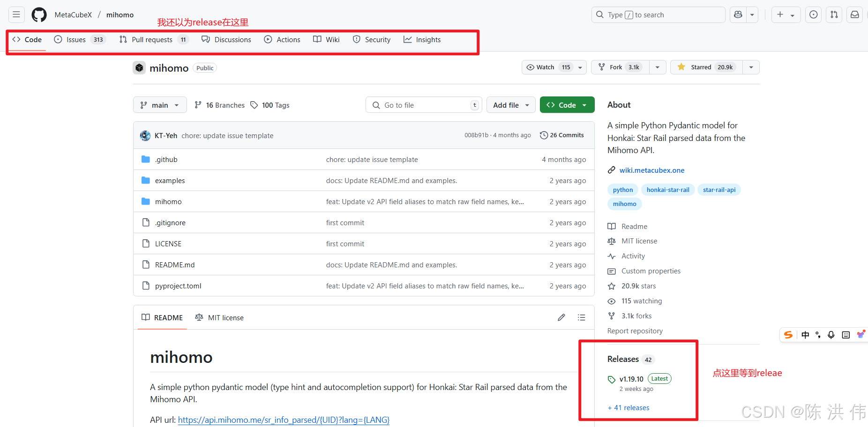View 100 Tags link
The width and height of the screenshot is (868, 427).
click(x=270, y=105)
